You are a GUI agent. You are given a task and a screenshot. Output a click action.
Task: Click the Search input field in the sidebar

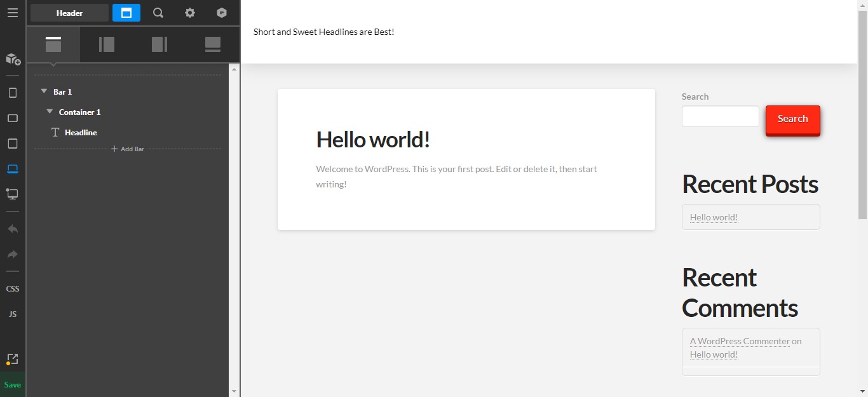click(x=720, y=116)
